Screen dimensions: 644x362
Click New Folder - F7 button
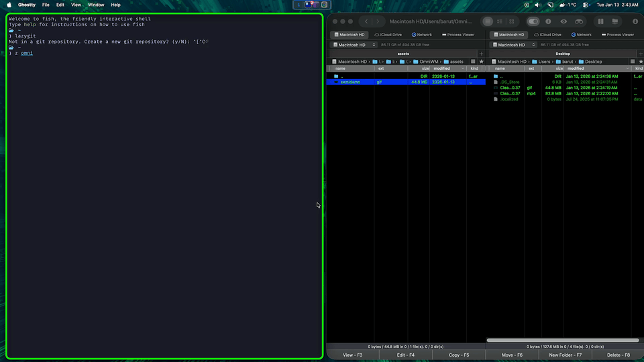(x=565, y=355)
